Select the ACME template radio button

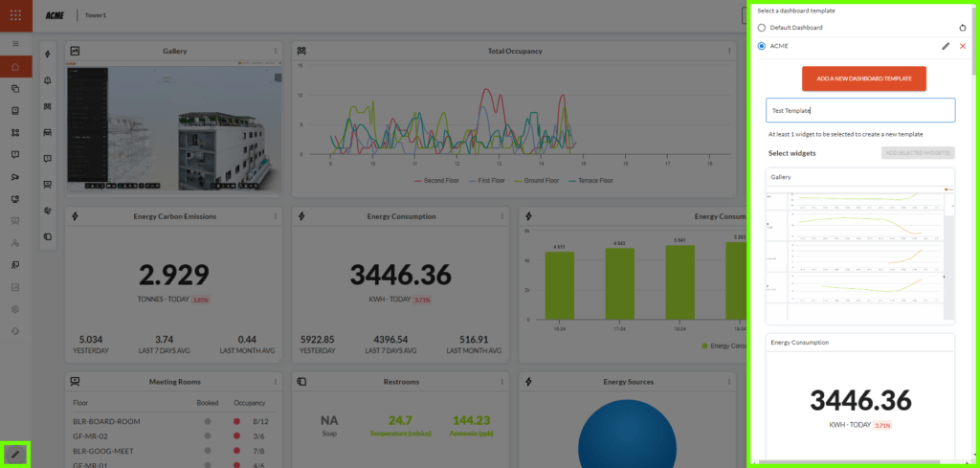tap(762, 46)
